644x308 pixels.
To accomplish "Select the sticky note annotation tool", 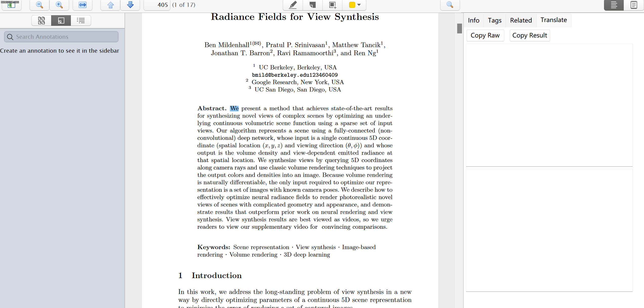I will (312, 5).
